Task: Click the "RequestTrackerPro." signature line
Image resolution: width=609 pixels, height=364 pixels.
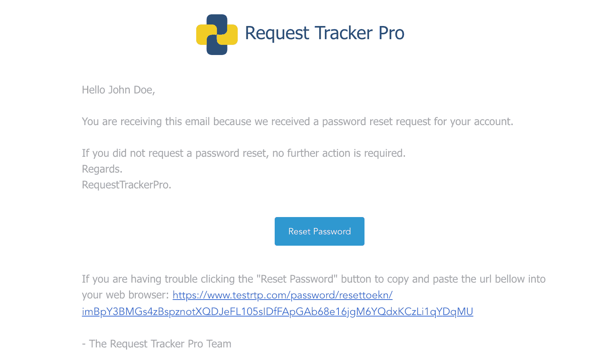Action: pos(126,185)
